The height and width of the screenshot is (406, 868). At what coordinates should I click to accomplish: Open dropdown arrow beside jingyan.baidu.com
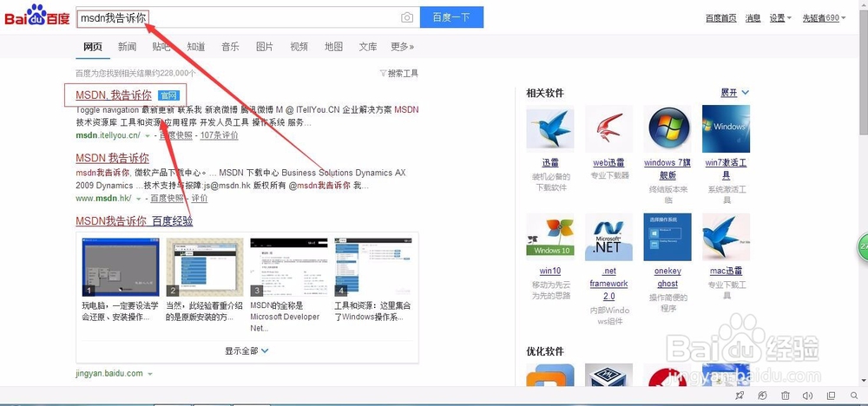(x=149, y=374)
